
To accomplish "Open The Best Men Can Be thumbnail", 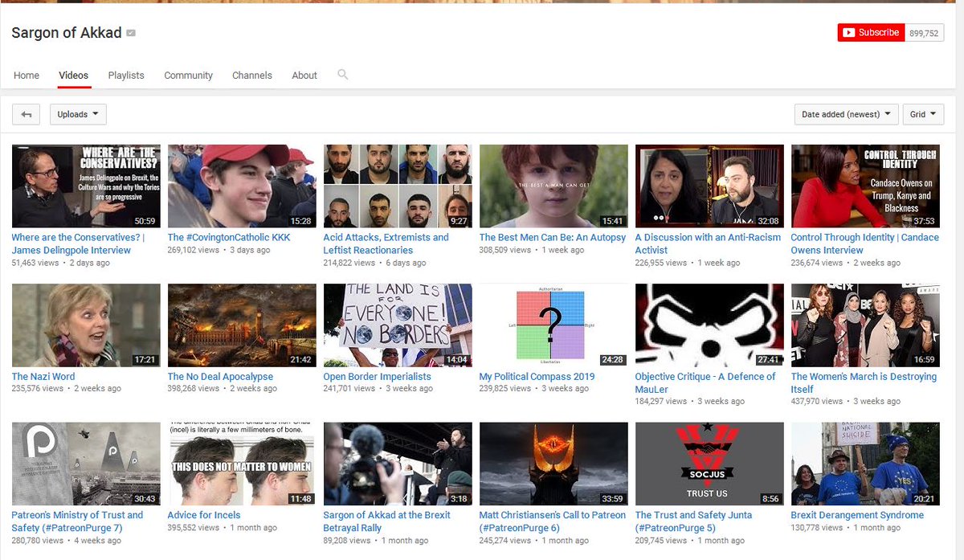I will [553, 186].
